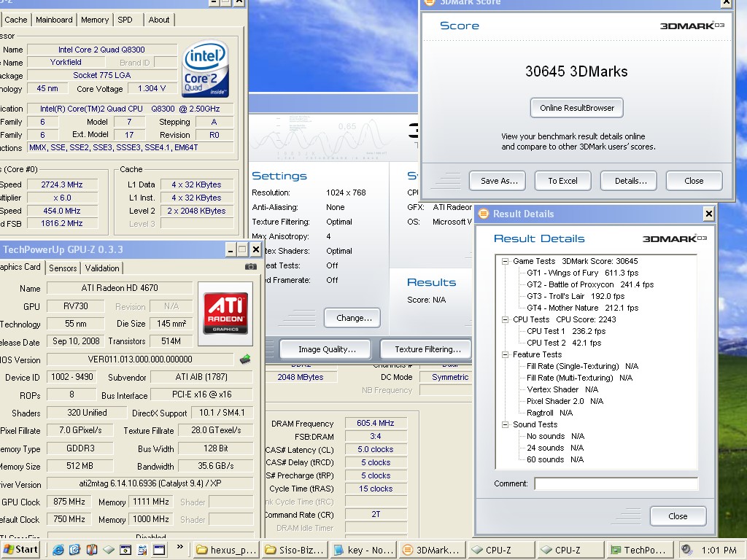Click the GPU-Z screenshot camera icon
The width and height of the screenshot is (747, 560).
coord(251,267)
